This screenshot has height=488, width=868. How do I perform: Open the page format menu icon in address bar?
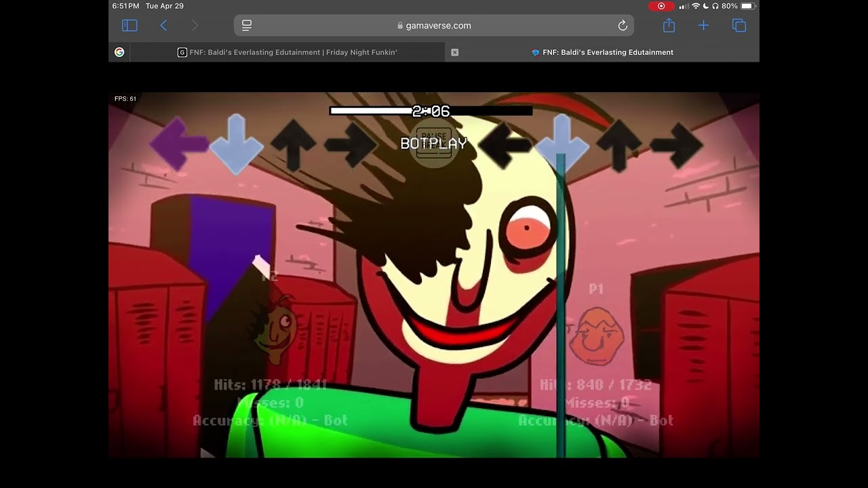tap(247, 26)
